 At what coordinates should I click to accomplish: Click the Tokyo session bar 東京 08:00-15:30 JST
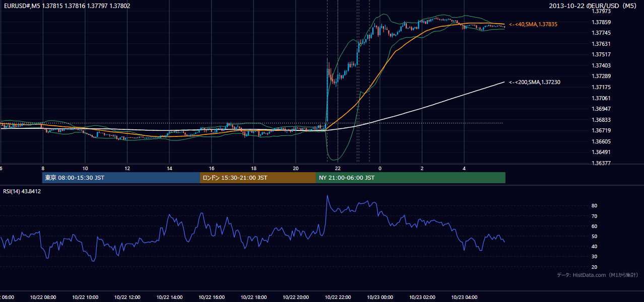point(121,178)
